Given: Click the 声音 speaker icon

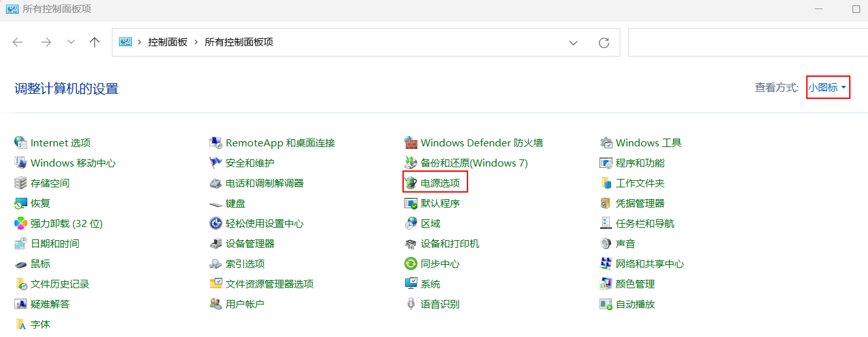Looking at the screenshot, I should 605,244.
